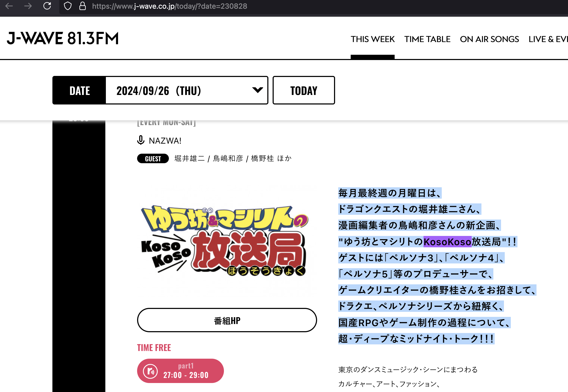Play part1 27:00 - 29:00 time-free button

click(x=180, y=371)
